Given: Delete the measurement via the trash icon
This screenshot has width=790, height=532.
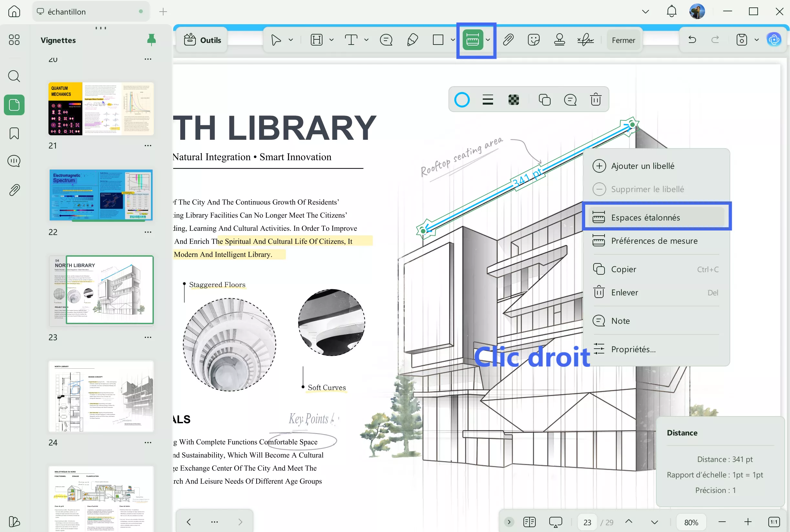Looking at the screenshot, I should tap(596, 99).
